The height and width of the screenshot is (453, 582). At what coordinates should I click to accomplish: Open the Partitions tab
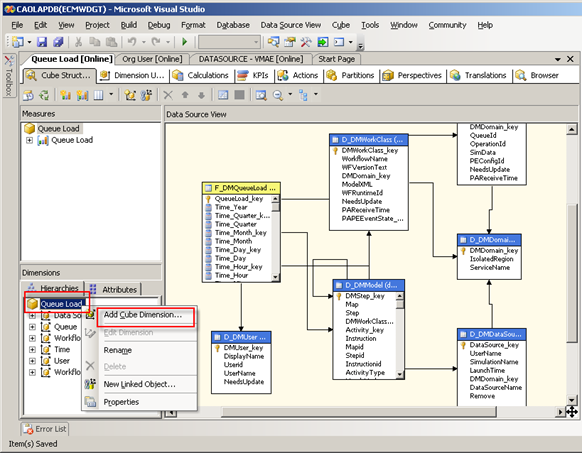(x=350, y=75)
